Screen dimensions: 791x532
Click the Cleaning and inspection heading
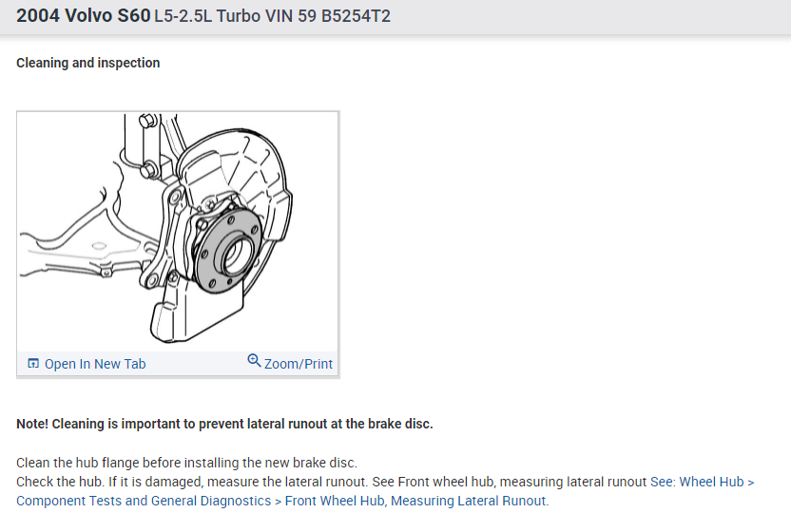click(87, 63)
